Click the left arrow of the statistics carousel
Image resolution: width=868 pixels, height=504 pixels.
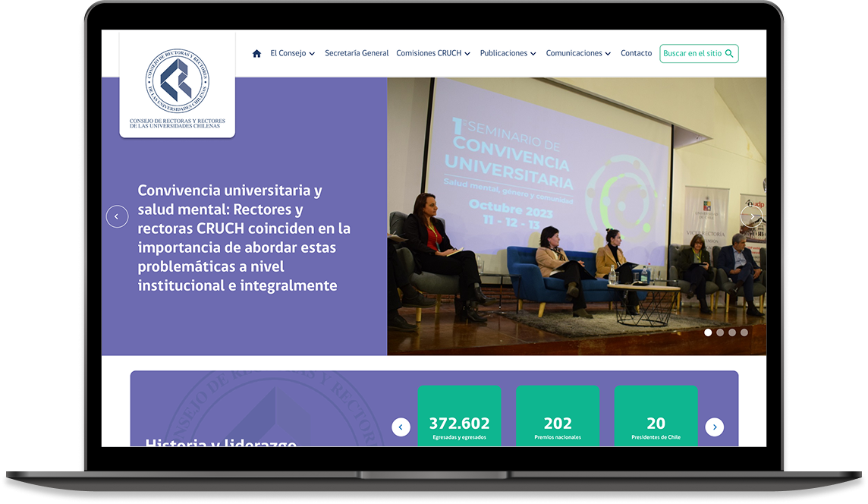click(x=401, y=427)
